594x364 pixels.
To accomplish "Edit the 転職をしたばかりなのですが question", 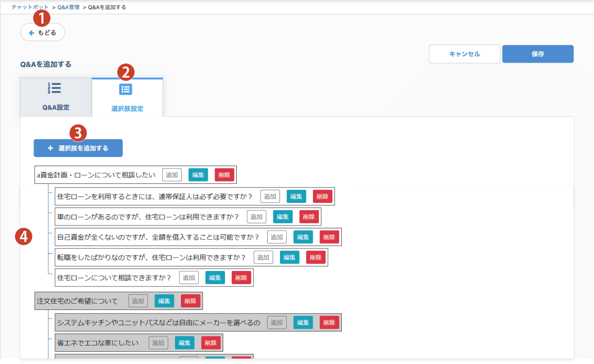I will coord(290,257).
